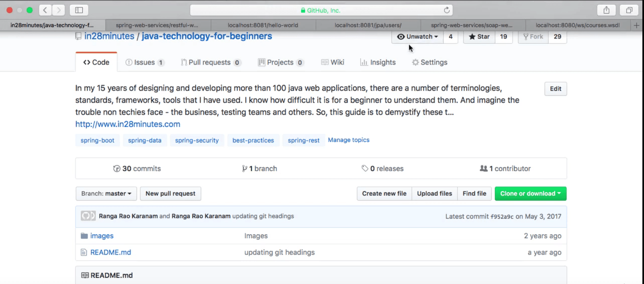Open the java-technology-for-beginners repository link

207,36
